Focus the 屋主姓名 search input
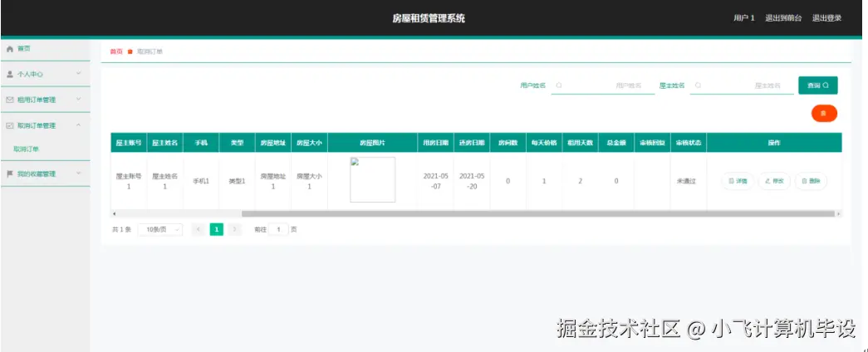This screenshot has width=868, height=352. (742, 86)
